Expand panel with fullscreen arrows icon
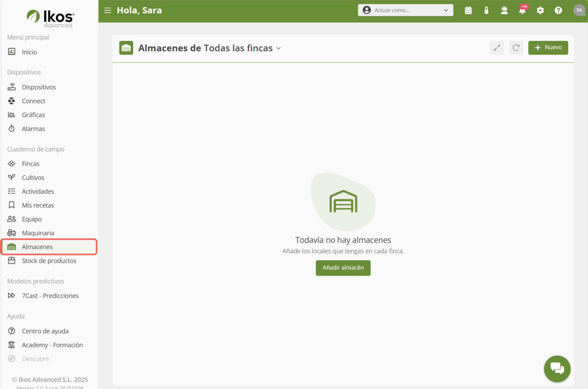The image size is (588, 389). (x=497, y=48)
